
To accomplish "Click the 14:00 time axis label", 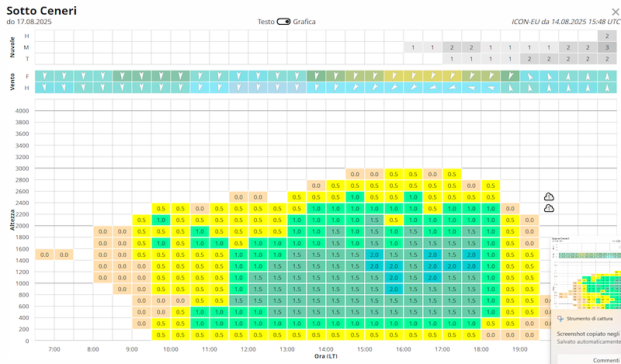I will tap(325, 350).
